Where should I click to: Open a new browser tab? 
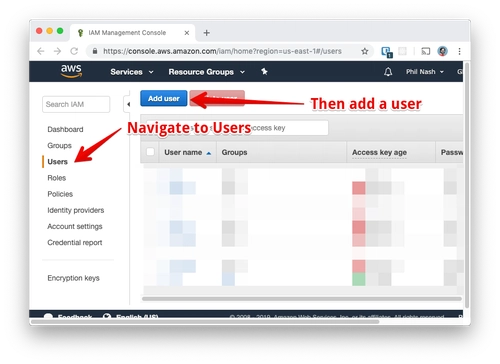(x=207, y=33)
